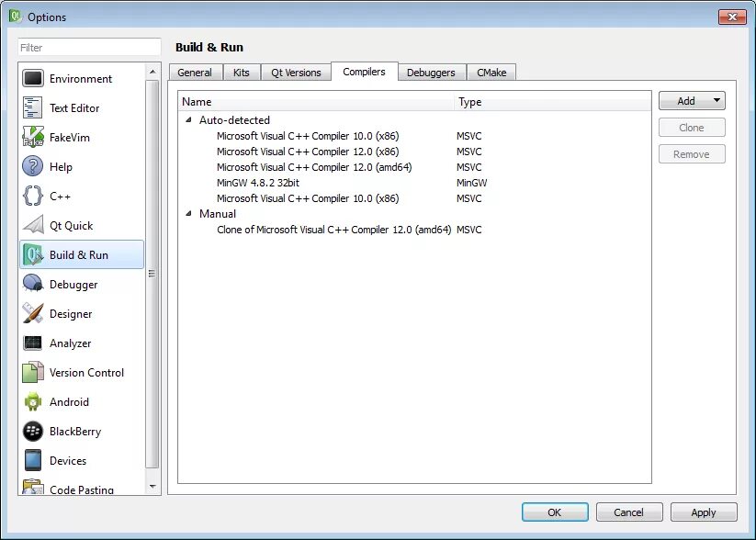Collapse the Auto-detected compilers group
This screenshot has width=756, height=540.
(189, 119)
